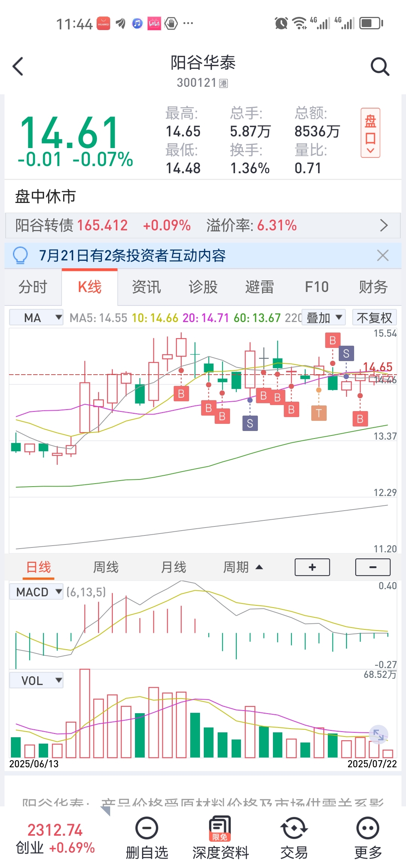Open the MACD indicator dropdown
Image resolution: width=406 pixels, height=868 pixels.
[x=36, y=592]
